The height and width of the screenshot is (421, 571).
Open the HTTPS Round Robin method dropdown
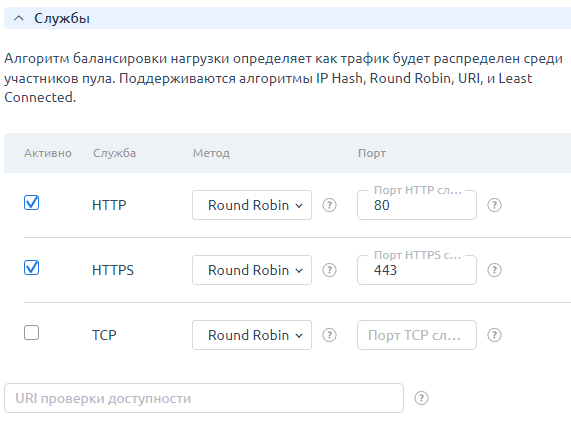pyautogui.click(x=252, y=270)
